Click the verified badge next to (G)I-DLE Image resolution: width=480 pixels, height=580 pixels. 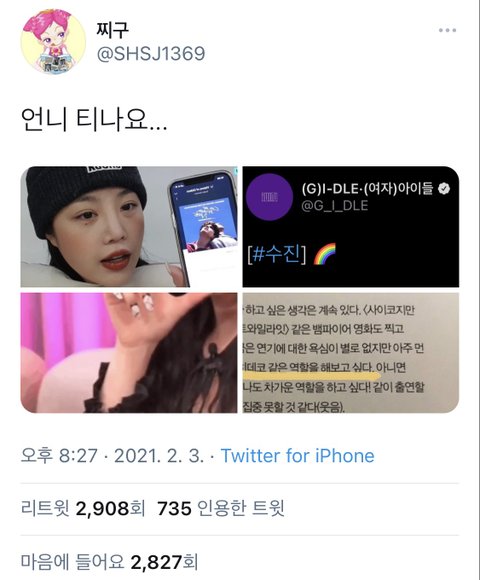(444, 189)
